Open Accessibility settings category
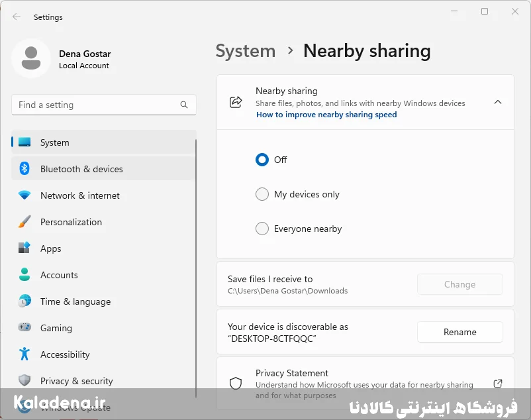Viewport: 531px width, 420px height. (x=104, y=354)
